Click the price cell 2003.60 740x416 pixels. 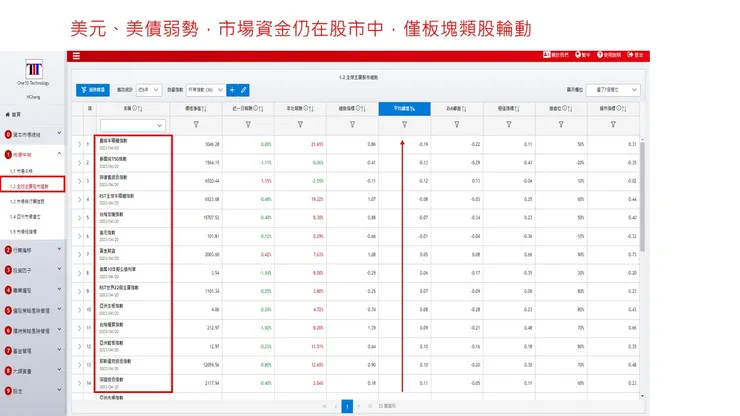pos(212,255)
